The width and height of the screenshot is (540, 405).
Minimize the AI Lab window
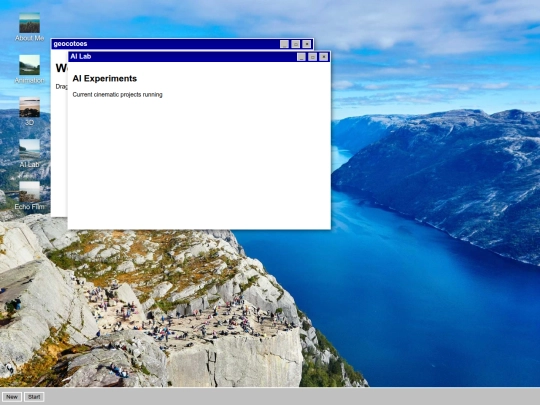[301, 57]
